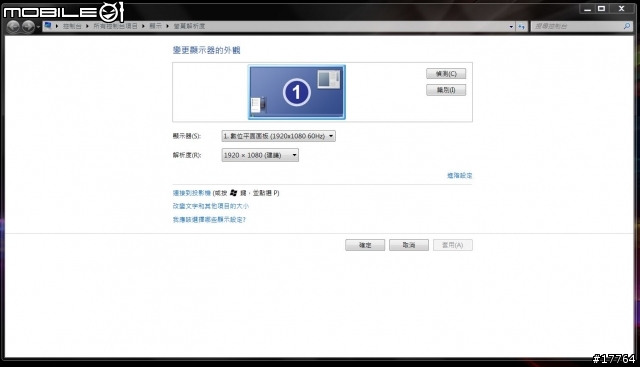Open the 進階設定 advanced settings link
The height and width of the screenshot is (367, 640).
pyautogui.click(x=460, y=176)
